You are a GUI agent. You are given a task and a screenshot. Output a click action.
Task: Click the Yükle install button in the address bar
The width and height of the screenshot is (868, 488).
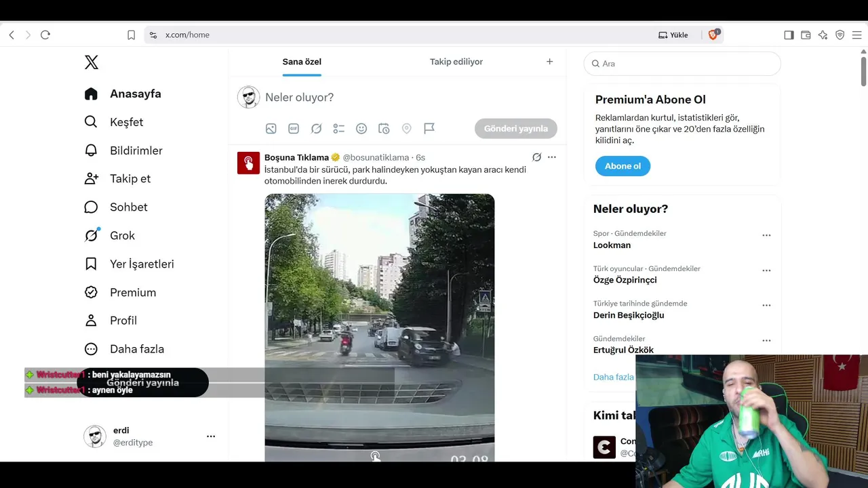pyautogui.click(x=673, y=35)
